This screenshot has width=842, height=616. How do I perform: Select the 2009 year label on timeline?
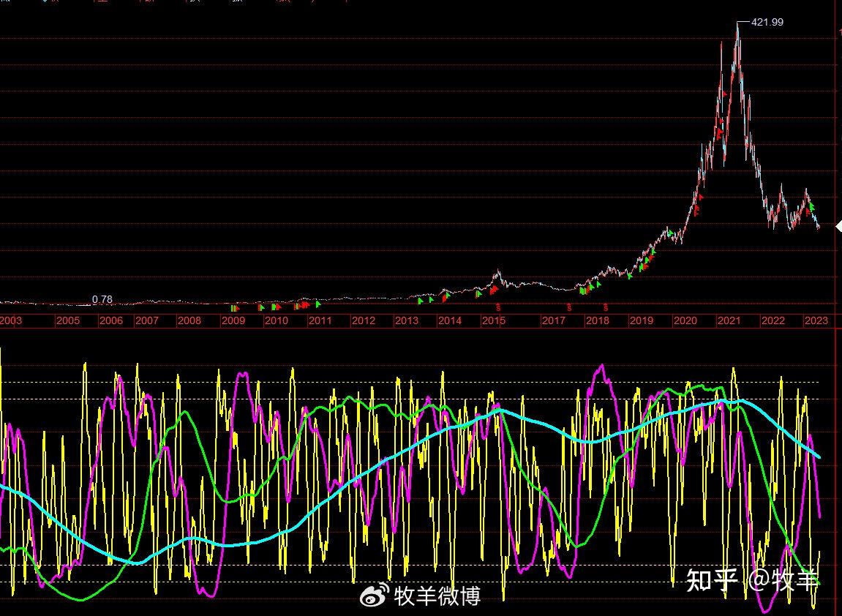click(x=233, y=320)
